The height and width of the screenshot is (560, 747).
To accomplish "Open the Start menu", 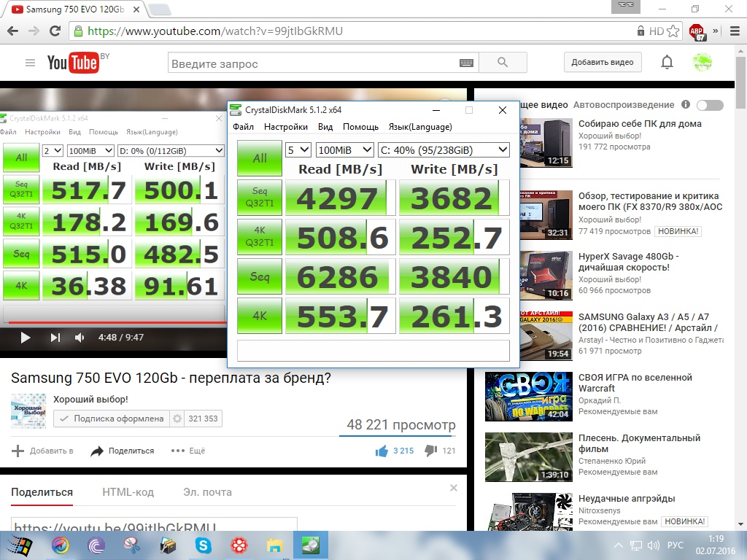I will pos(19,545).
